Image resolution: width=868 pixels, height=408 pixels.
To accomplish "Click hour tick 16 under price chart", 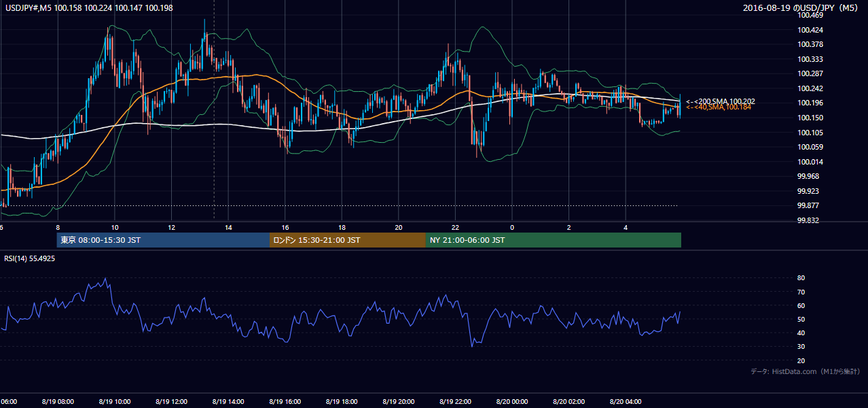I will pyautogui.click(x=285, y=227).
